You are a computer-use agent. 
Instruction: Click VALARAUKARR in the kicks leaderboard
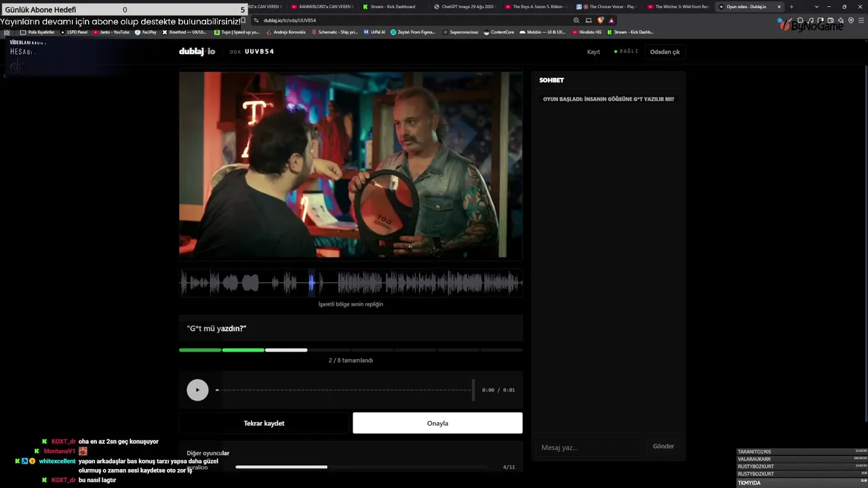click(754, 459)
